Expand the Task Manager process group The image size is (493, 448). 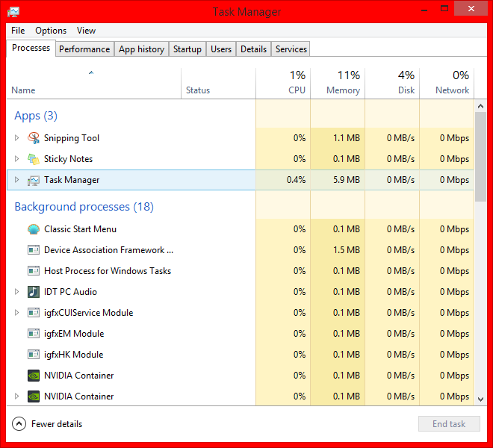(x=16, y=179)
